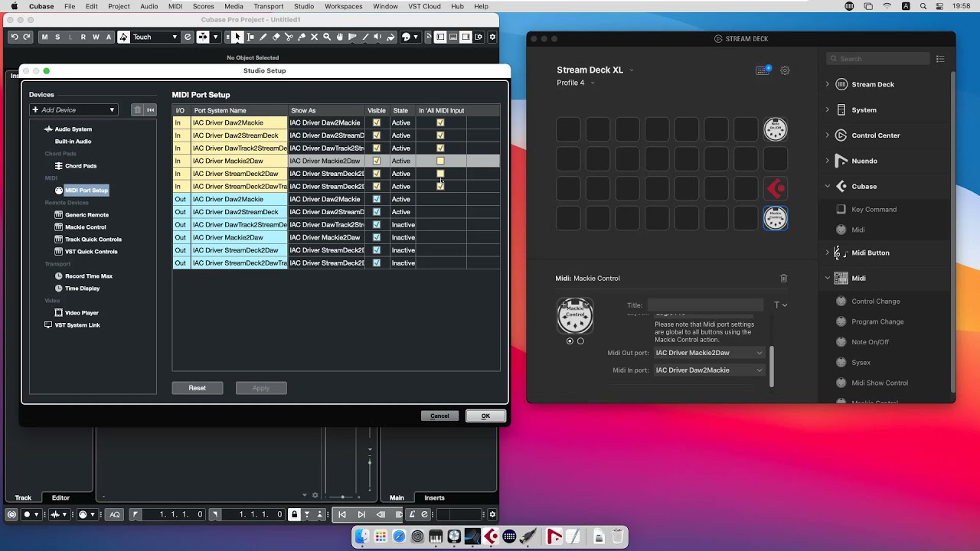This screenshot has width=980, height=551.
Task: Expand the System actions category
Action: click(827, 110)
